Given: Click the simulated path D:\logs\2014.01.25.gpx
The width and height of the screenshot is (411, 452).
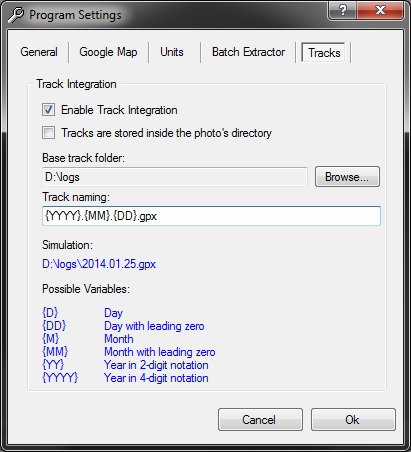Looking at the screenshot, I should [99, 264].
